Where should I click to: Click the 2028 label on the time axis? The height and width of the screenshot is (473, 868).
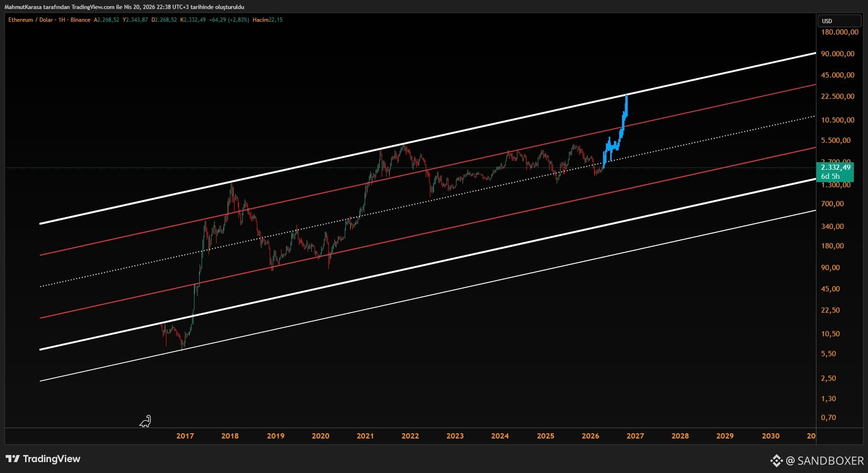(680, 436)
